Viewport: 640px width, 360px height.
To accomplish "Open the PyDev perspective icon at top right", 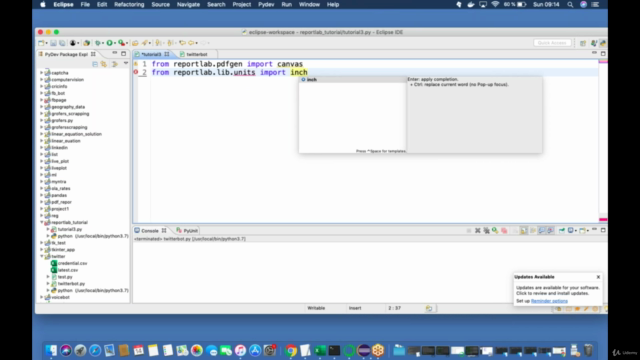I will pyautogui.click(x=603, y=43).
